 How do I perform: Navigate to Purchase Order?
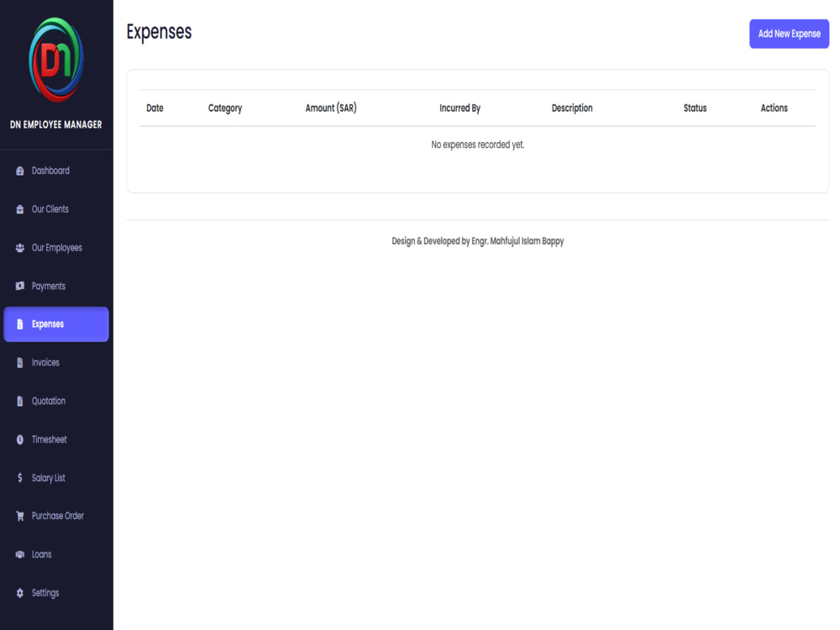[56, 517]
